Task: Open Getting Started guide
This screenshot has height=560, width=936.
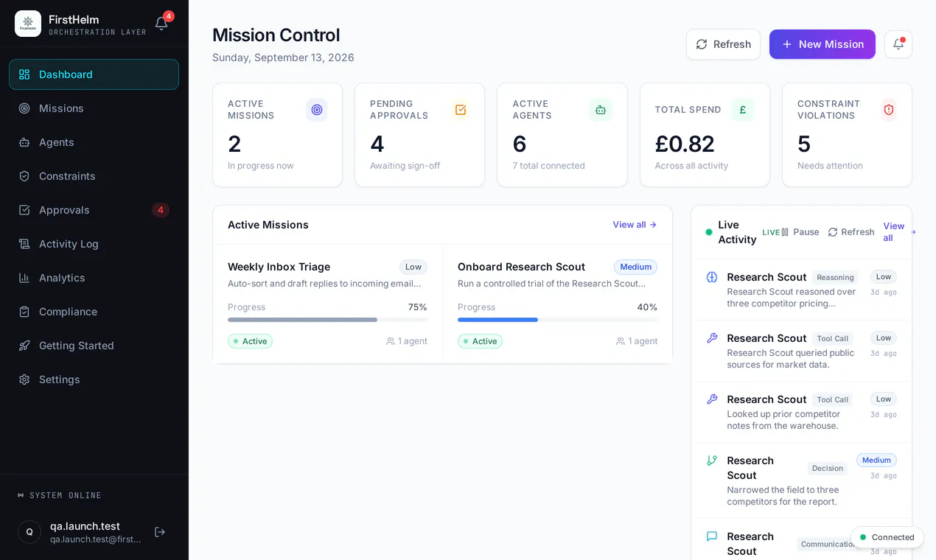Action: pos(94,346)
